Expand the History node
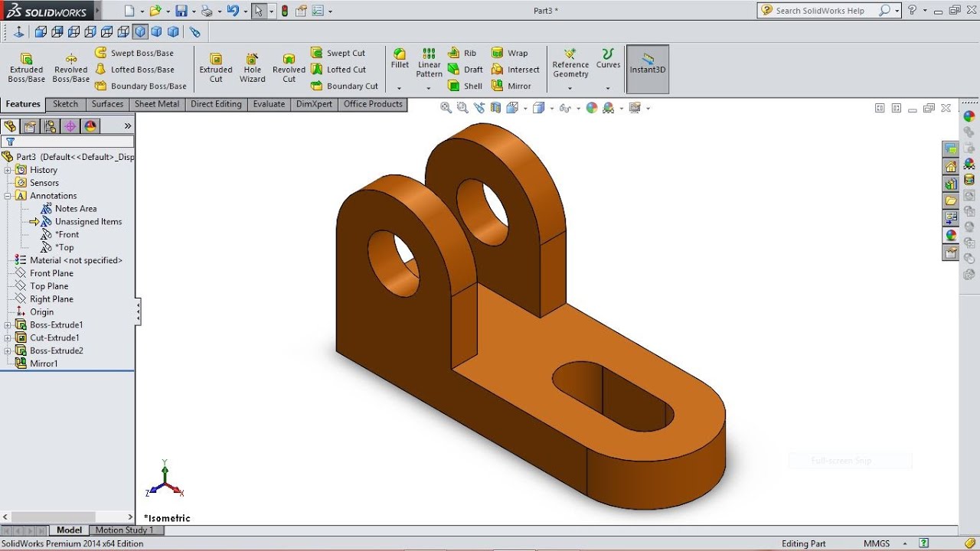Screen dimensions: 980x551 (x=8, y=170)
